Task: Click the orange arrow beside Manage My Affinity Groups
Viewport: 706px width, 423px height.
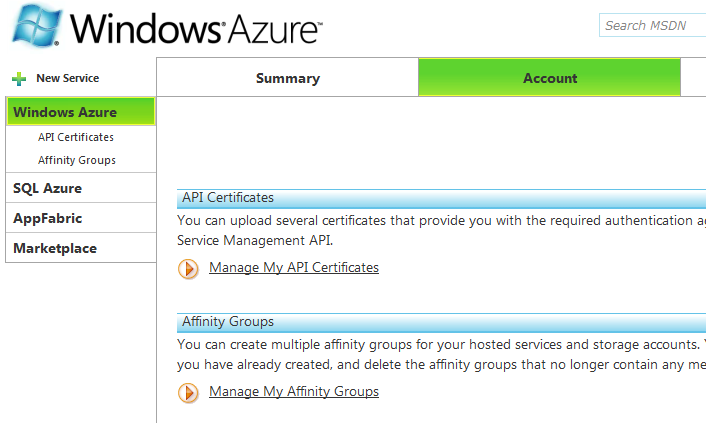Action: pyautogui.click(x=188, y=392)
